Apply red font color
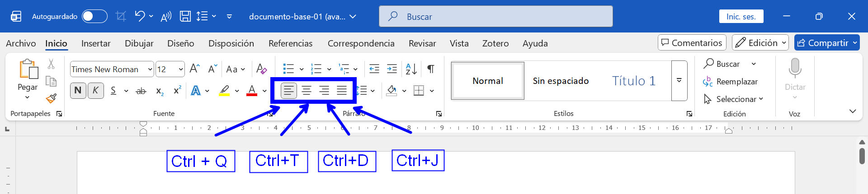This screenshot has width=868, height=194. point(252,91)
